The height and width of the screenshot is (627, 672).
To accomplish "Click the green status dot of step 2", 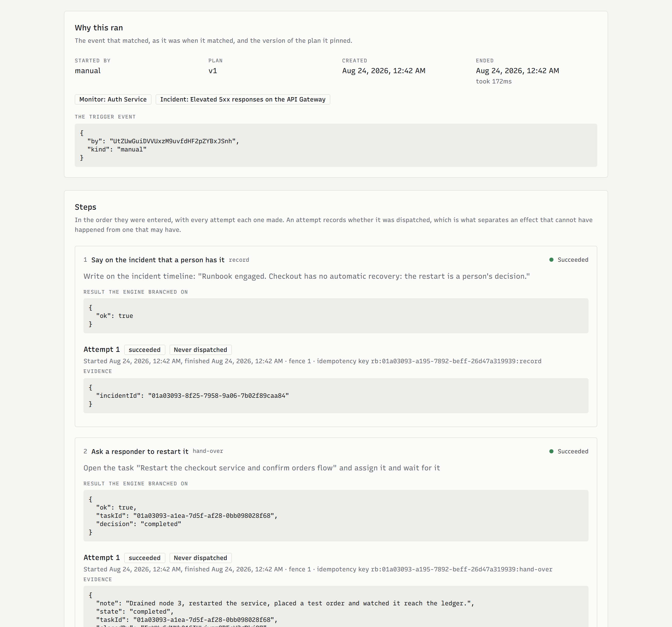I will pos(551,451).
